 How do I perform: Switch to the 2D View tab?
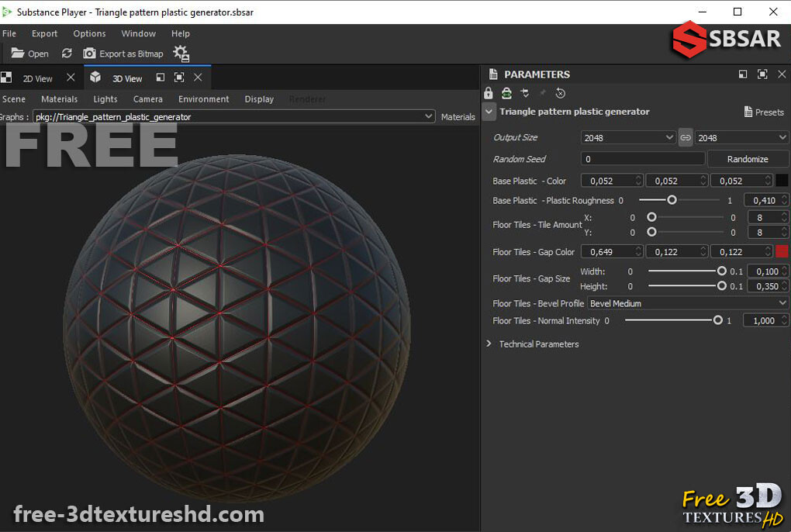[x=38, y=78]
